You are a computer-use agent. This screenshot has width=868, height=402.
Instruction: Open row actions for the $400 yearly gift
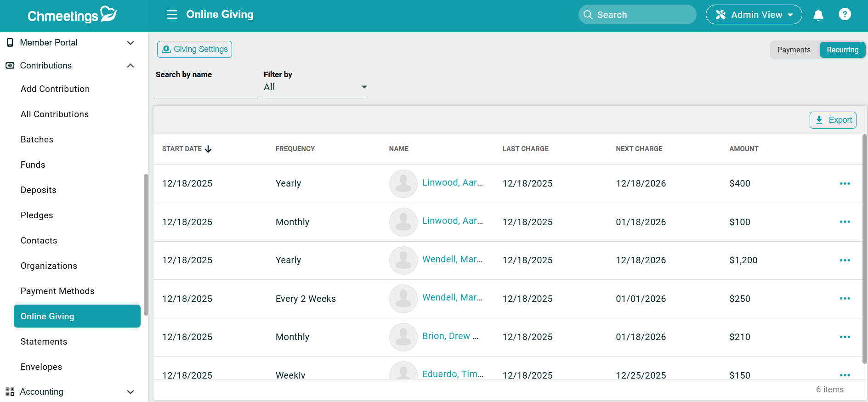point(845,183)
